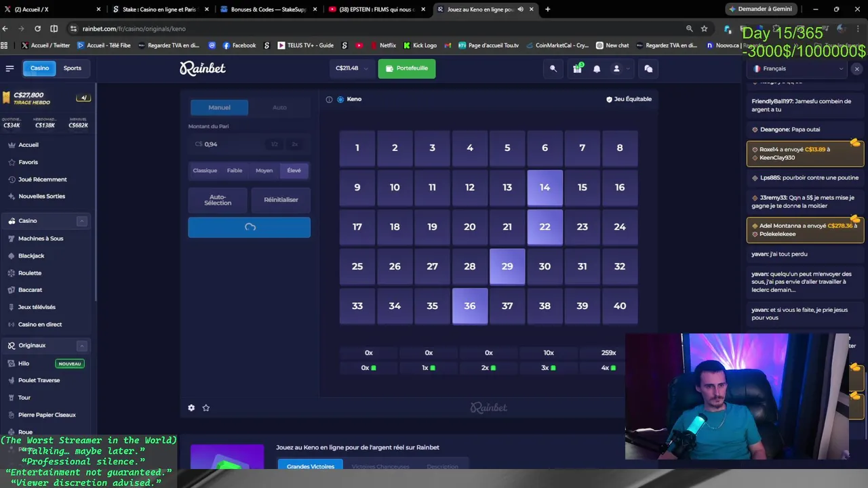Toggle Keno number 36
Image resolution: width=868 pixels, height=488 pixels.
(469, 306)
